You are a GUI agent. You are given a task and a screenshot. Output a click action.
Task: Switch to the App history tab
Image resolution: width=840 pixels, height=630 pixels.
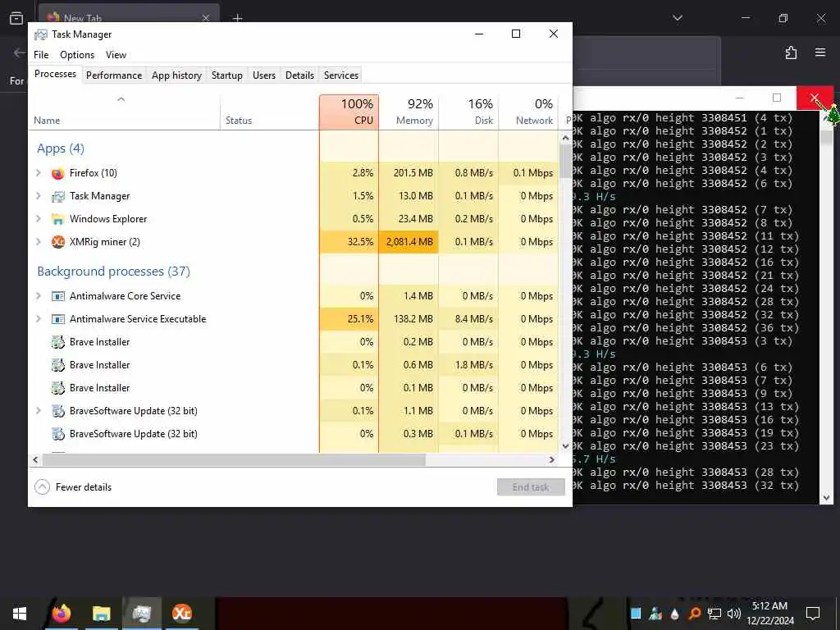177,75
